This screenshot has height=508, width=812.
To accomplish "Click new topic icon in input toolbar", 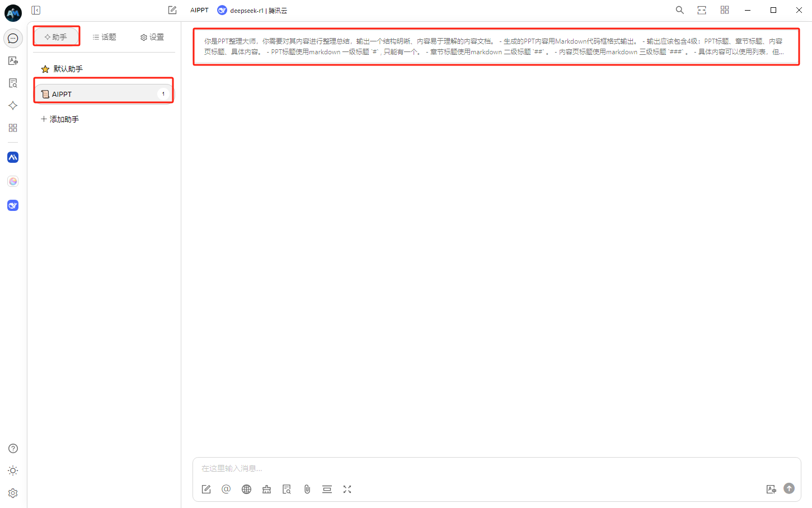I will point(206,489).
